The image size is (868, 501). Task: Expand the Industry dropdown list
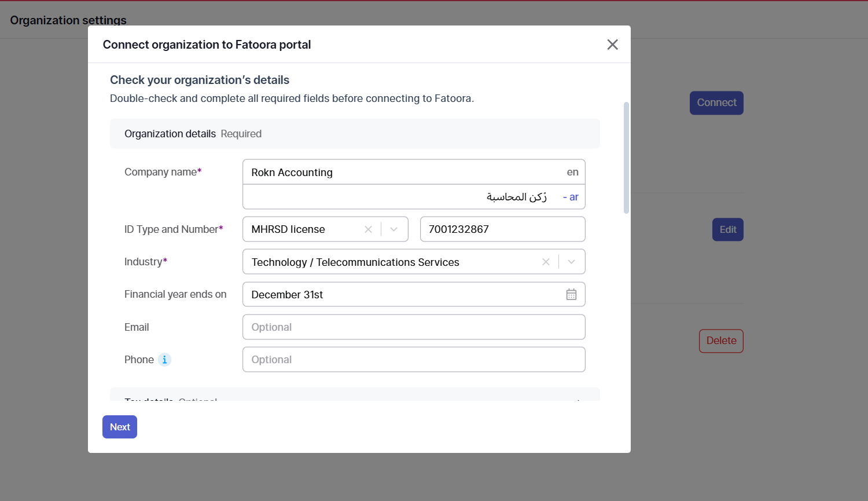point(572,262)
